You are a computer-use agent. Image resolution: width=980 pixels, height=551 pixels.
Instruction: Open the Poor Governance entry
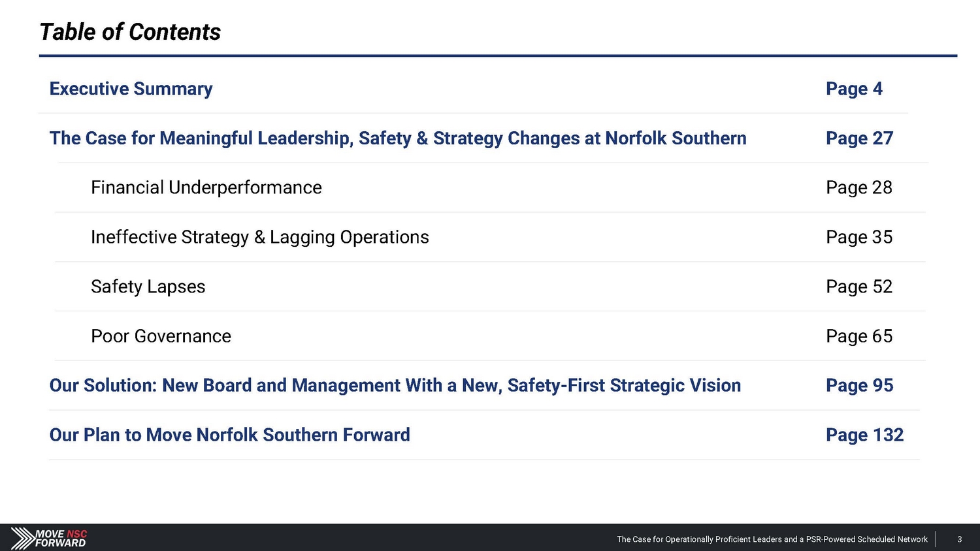[x=161, y=336]
